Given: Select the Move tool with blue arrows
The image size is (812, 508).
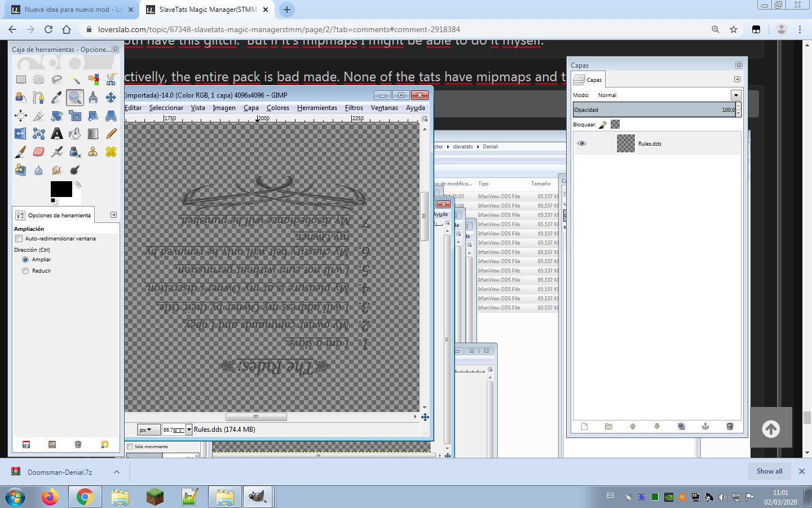Looking at the screenshot, I should pos(111,98).
